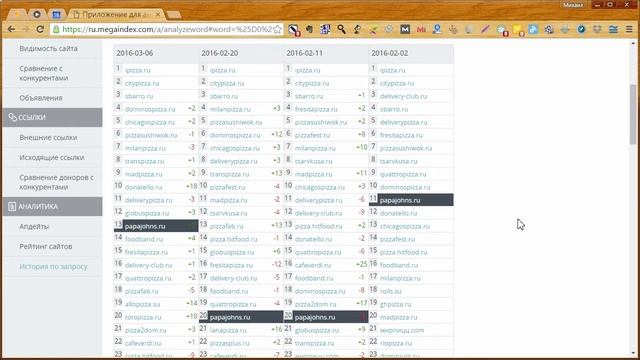
Task: Click the document icon beside АНАЛИТИКА
Action: click(x=12, y=207)
